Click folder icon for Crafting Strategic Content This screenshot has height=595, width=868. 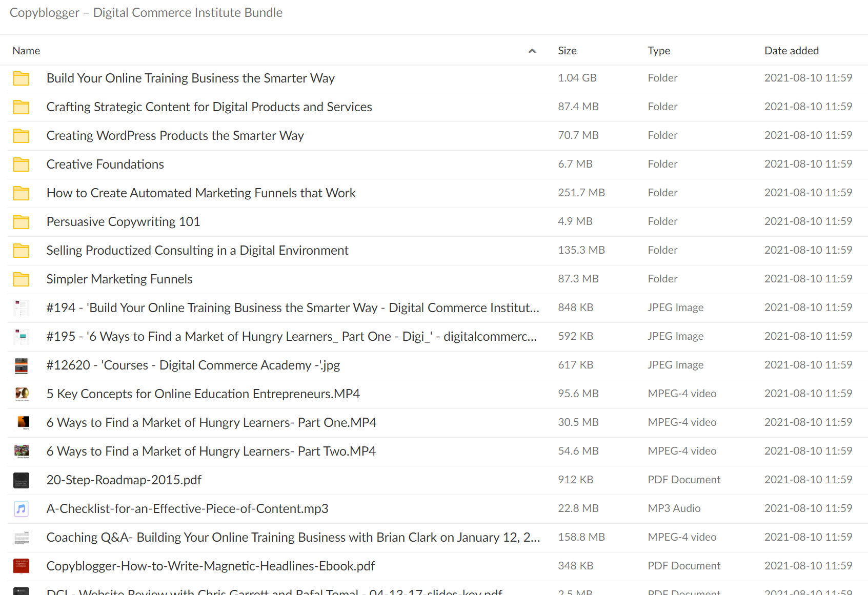[x=21, y=107]
